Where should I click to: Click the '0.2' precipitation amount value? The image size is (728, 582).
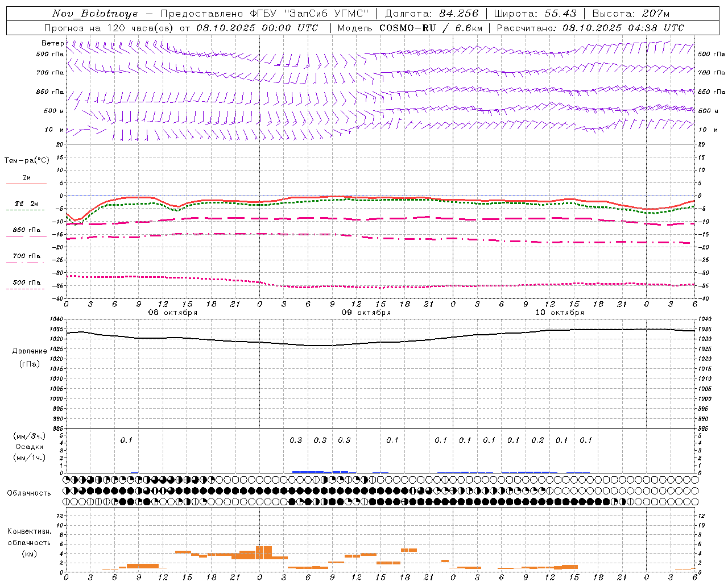[537, 440]
